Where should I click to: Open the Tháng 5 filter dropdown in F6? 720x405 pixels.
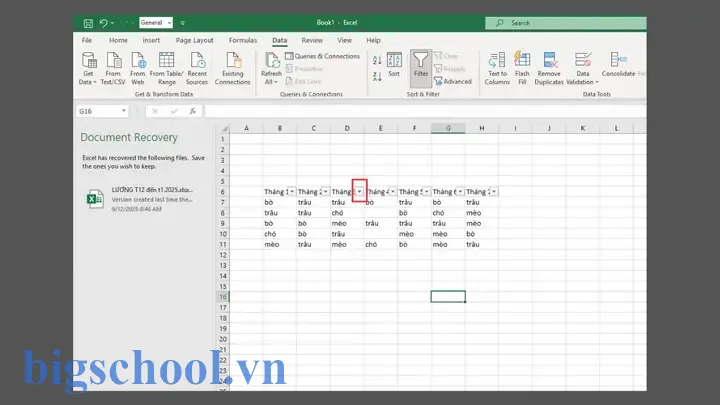click(427, 191)
